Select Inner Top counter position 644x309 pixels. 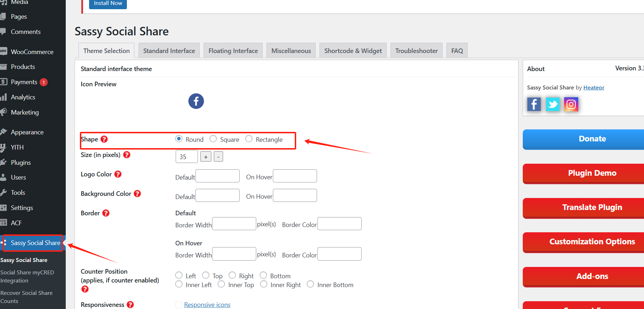point(221,284)
